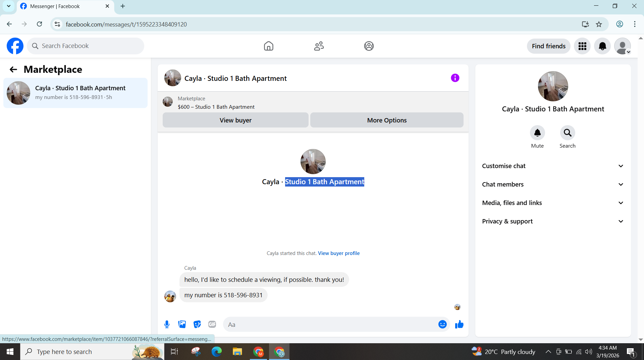
Task: Expand the Chat members section
Action: [x=553, y=184]
